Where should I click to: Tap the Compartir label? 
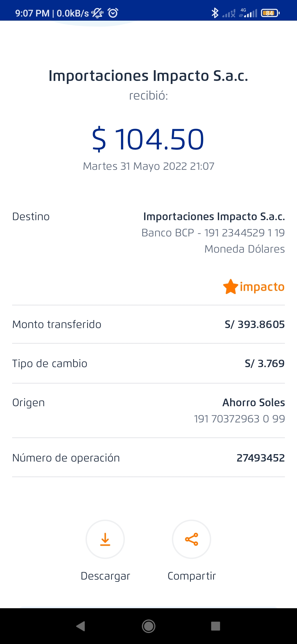(x=192, y=576)
